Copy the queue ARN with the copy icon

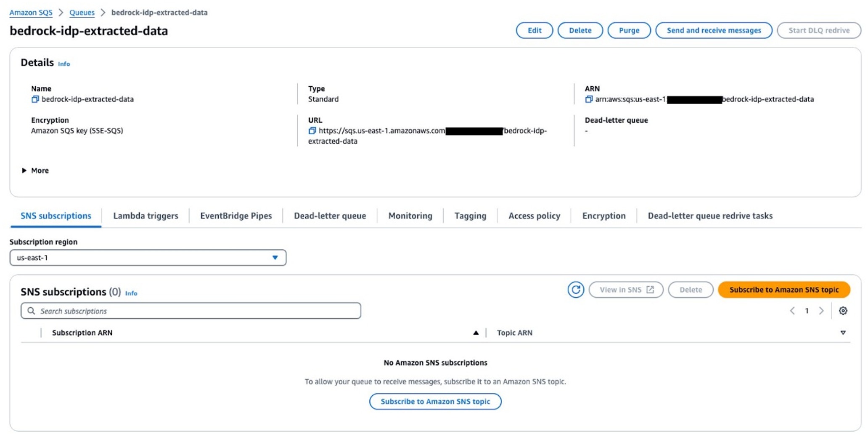pyautogui.click(x=589, y=99)
